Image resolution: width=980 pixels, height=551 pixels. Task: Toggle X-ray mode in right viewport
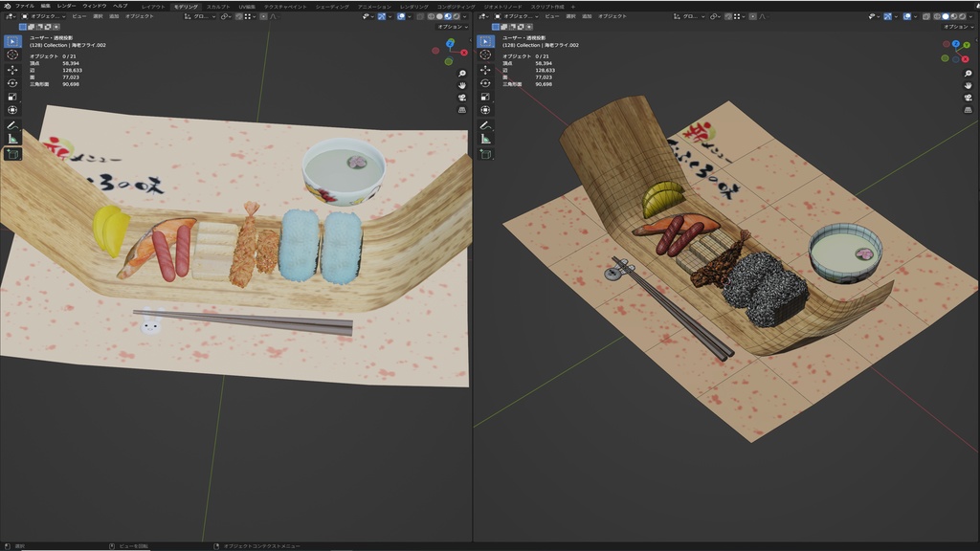click(x=926, y=16)
